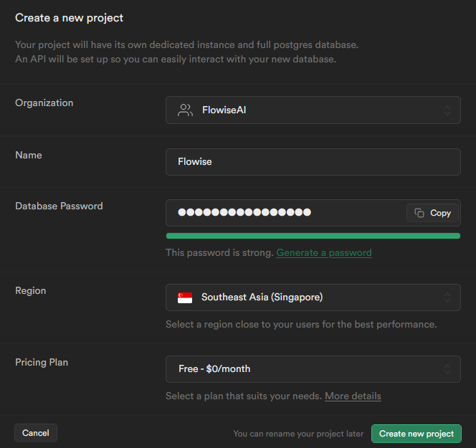Click the green password strength bar

click(313, 235)
